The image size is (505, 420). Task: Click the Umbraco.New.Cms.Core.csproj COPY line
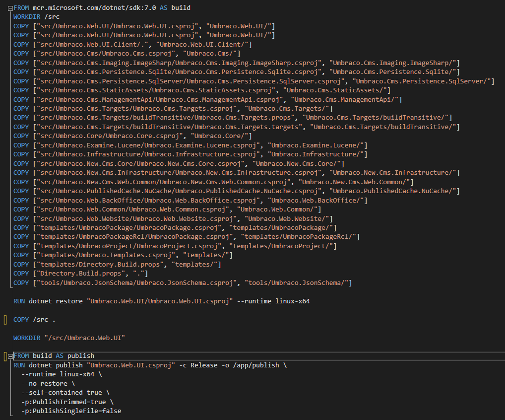tap(179, 164)
